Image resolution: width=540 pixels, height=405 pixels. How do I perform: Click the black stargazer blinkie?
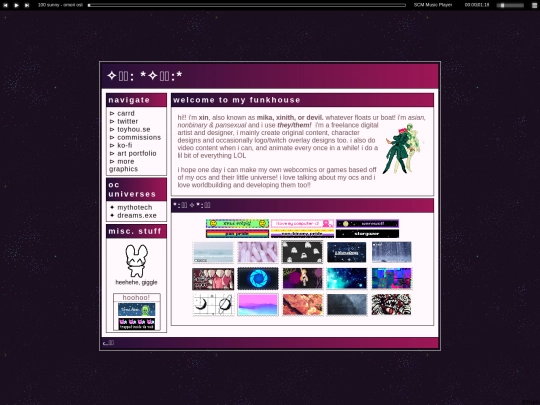pyautogui.click(x=367, y=233)
